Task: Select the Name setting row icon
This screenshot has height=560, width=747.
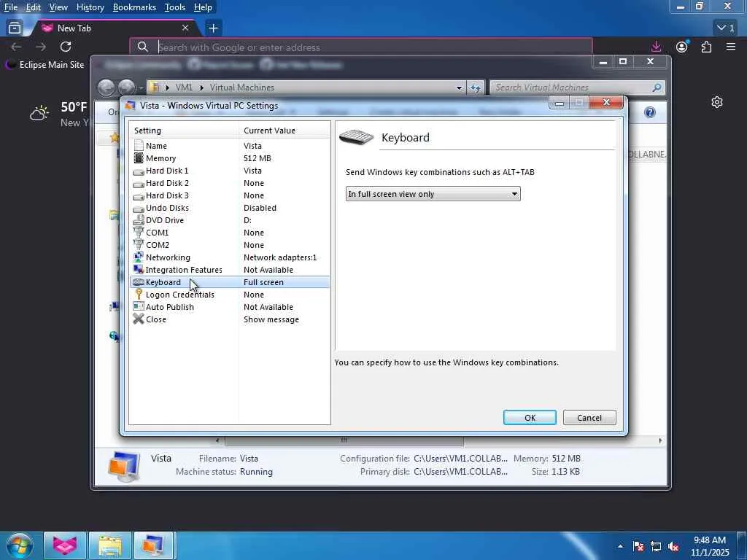Action: pyautogui.click(x=139, y=146)
